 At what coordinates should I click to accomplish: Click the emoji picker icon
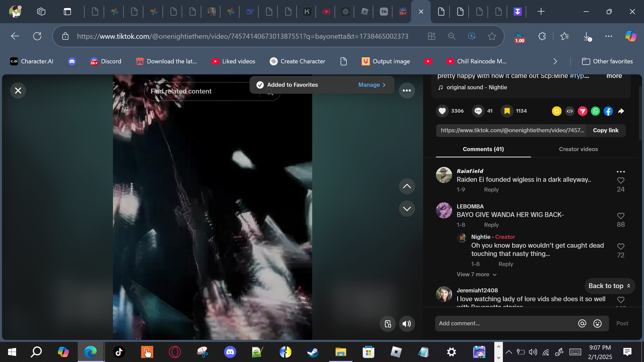coord(597,323)
